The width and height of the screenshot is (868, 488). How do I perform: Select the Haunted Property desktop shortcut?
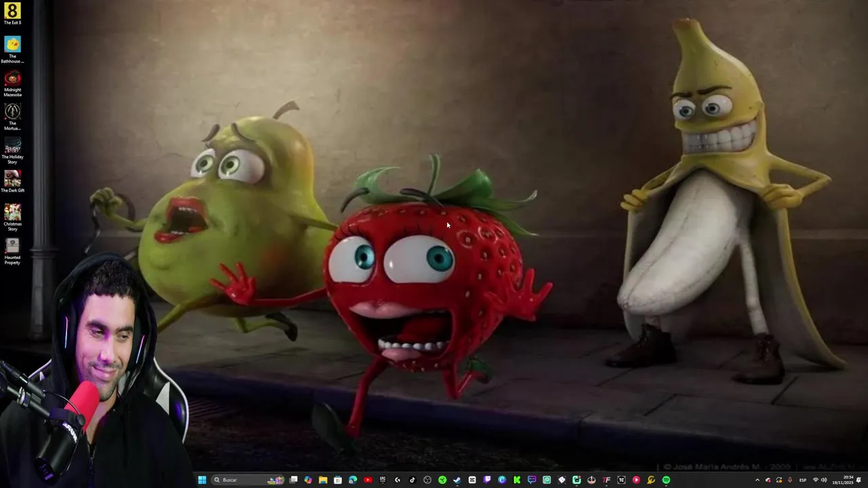[12, 250]
